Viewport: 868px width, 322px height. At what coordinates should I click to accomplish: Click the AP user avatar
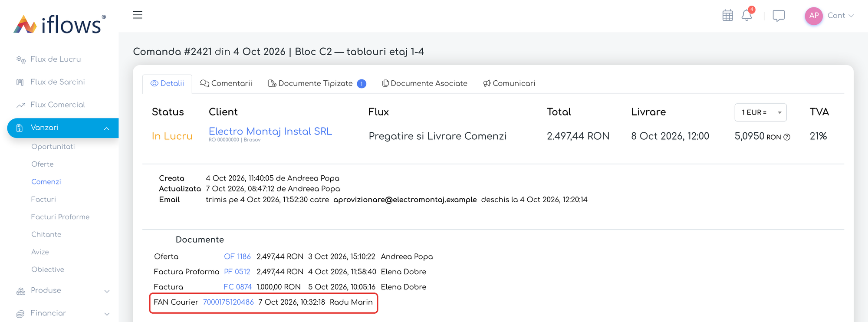814,16
